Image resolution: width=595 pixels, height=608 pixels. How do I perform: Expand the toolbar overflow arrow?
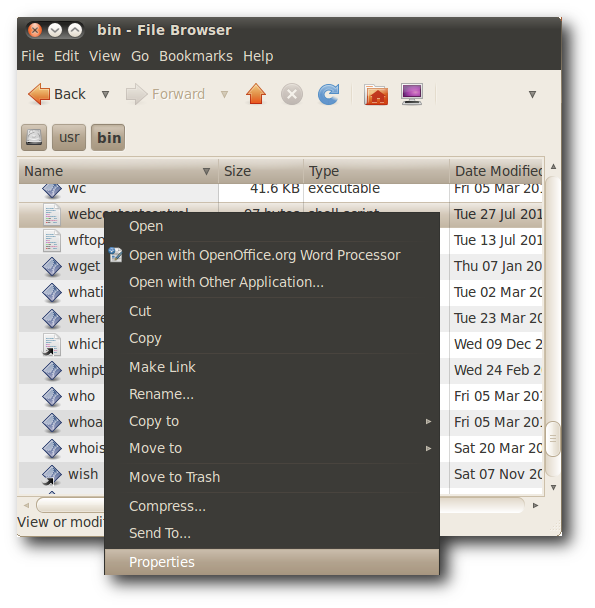[x=533, y=94]
